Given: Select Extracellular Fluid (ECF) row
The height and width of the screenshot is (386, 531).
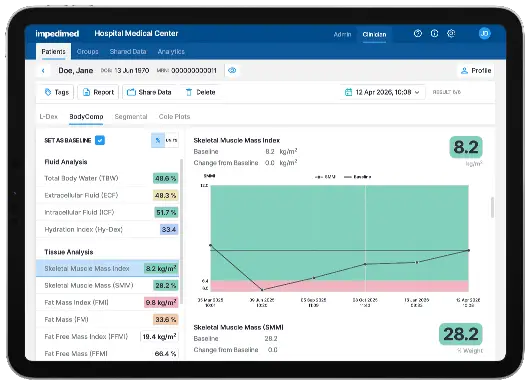Looking at the screenshot, I should click(107, 195).
